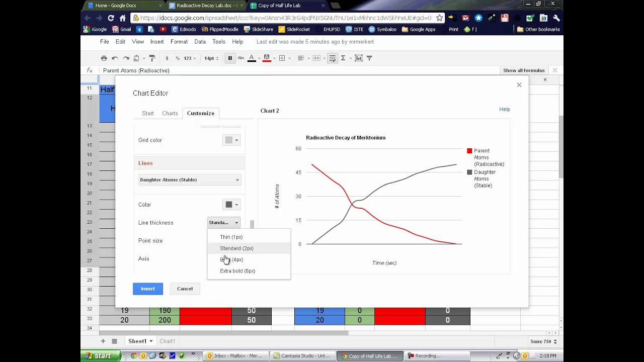This screenshot has height=362, width=644.
Task: Open the File menu
Action: tap(105, 42)
